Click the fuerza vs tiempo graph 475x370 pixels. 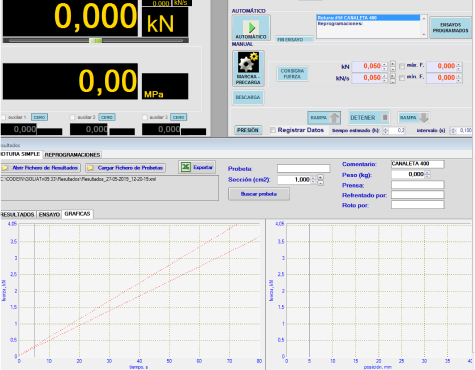139,290
